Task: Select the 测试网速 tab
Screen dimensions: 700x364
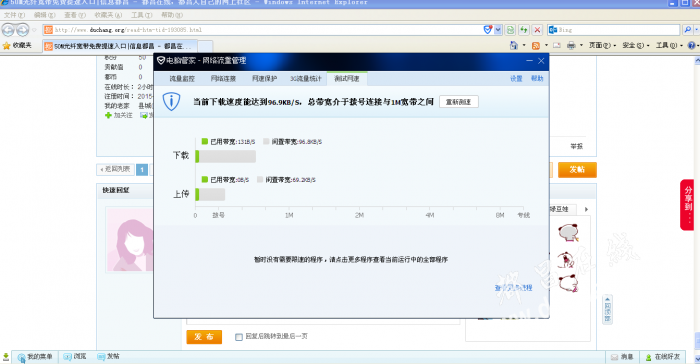Action: click(x=347, y=79)
